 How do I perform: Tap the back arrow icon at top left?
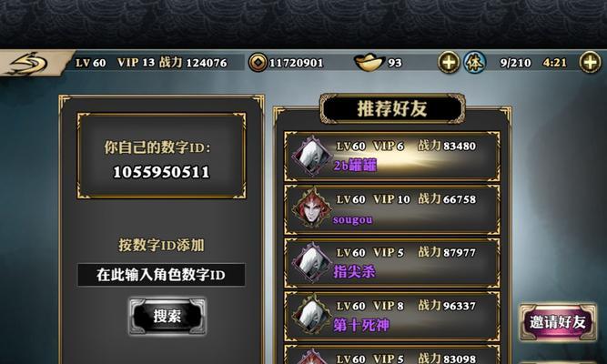29,63
